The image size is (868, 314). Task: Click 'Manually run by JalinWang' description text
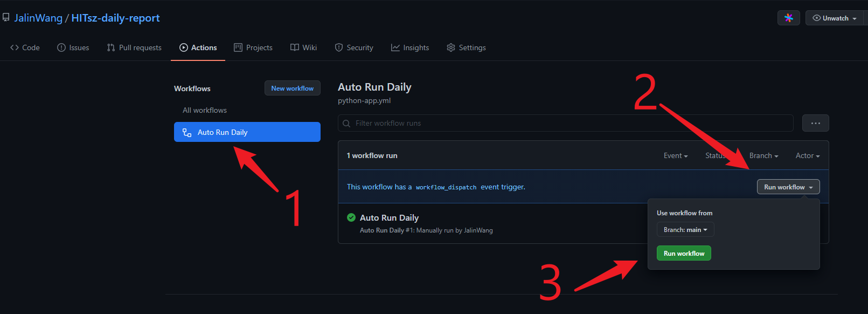(454, 230)
